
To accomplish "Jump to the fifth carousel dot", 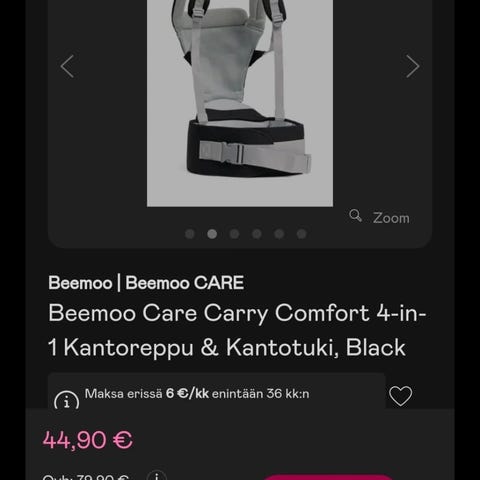I will 279,234.
